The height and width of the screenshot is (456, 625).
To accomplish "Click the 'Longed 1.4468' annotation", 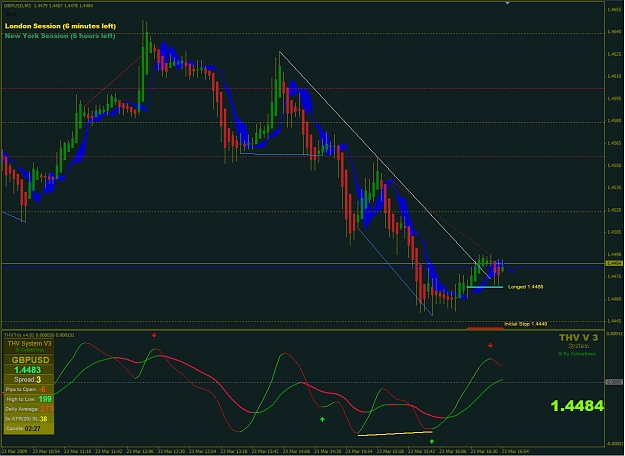I will pos(525,287).
